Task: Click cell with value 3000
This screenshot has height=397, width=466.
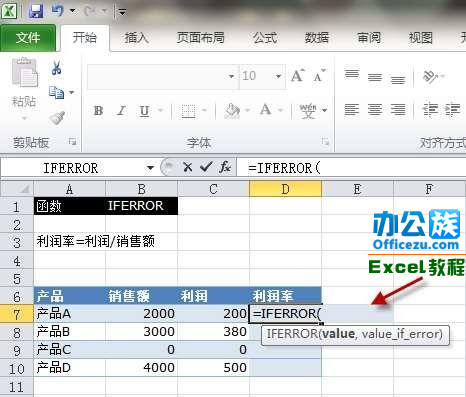Action: [142, 332]
